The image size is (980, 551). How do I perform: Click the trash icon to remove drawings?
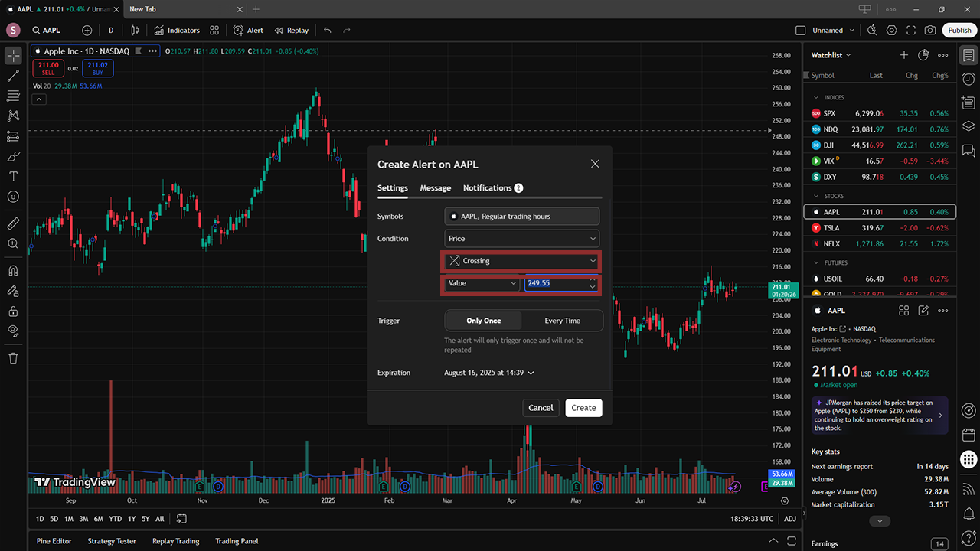click(x=13, y=357)
